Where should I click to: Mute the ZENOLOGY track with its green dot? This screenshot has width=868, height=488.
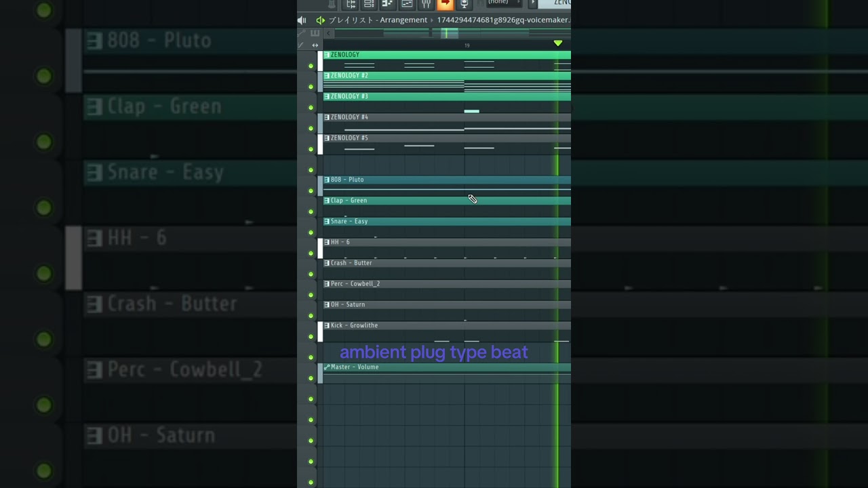pyautogui.click(x=311, y=66)
